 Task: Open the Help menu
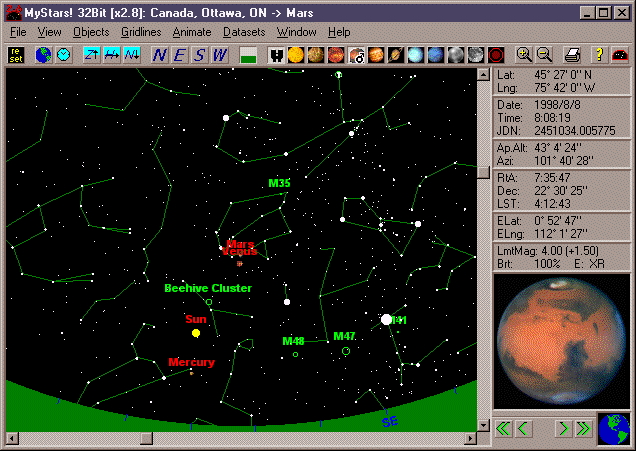pos(339,32)
